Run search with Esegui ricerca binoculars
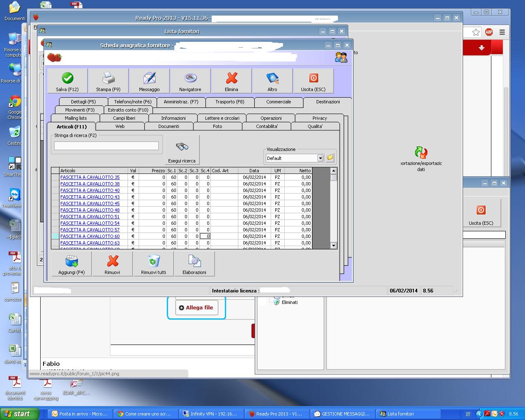This screenshot has width=525, height=420. click(x=182, y=150)
